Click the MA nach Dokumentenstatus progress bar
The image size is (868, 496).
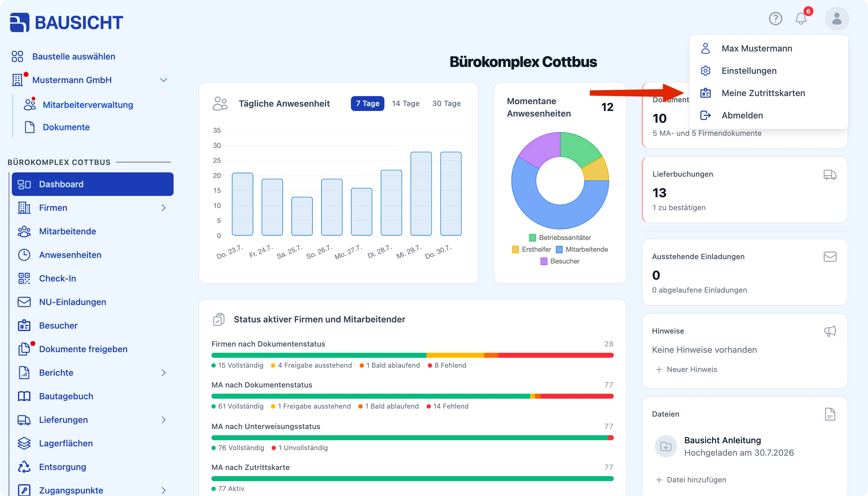412,396
